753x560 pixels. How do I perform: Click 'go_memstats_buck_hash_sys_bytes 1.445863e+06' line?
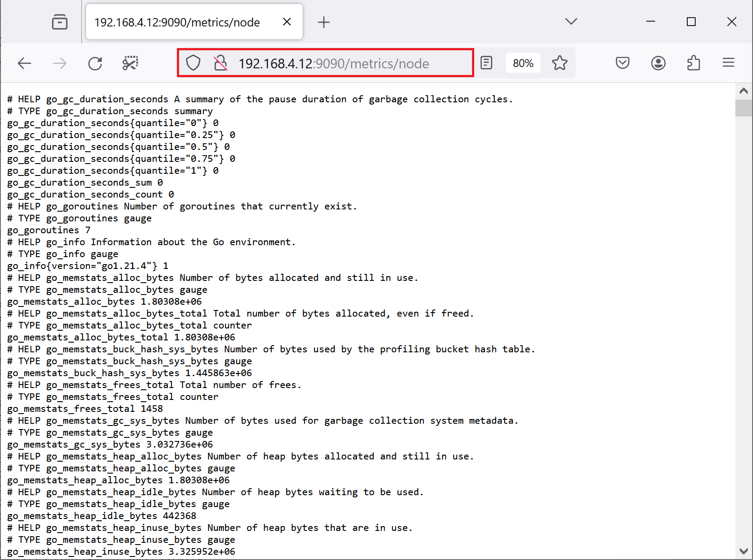click(x=130, y=373)
